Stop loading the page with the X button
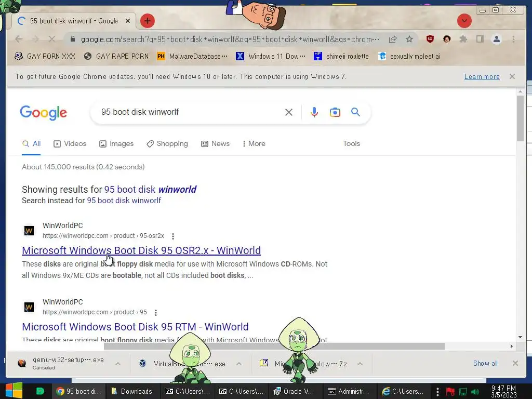Viewport: 532px width, 399px height. click(51, 39)
